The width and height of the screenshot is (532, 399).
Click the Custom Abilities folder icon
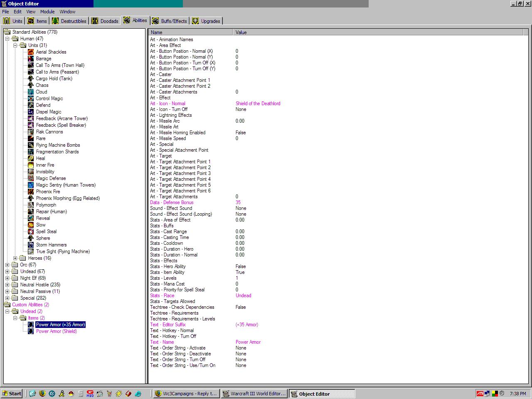pyautogui.click(x=7, y=305)
